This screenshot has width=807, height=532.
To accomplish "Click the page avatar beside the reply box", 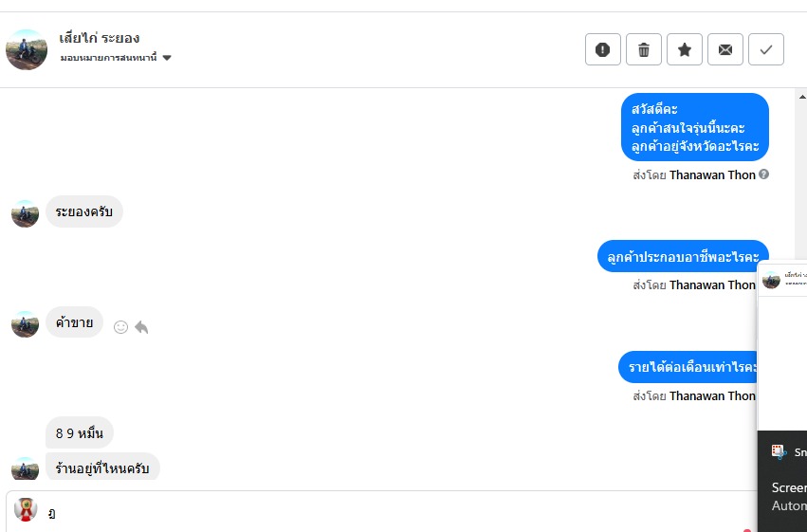I will point(26,510).
